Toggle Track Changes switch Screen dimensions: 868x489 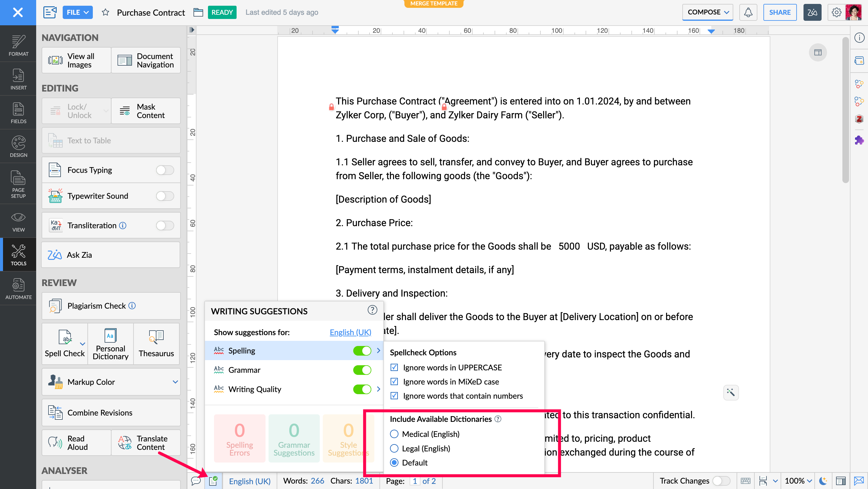click(x=721, y=481)
